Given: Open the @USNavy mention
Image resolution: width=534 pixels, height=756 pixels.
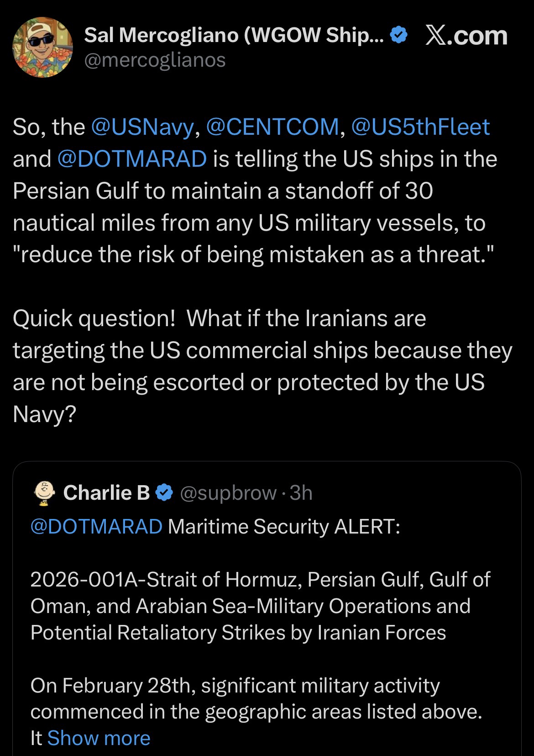Looking at the screenshot, I should tap(143, 127).
